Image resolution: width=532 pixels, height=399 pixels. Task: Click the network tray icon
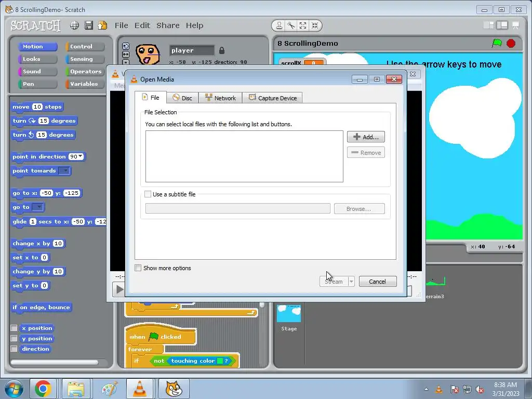(467, 390)
